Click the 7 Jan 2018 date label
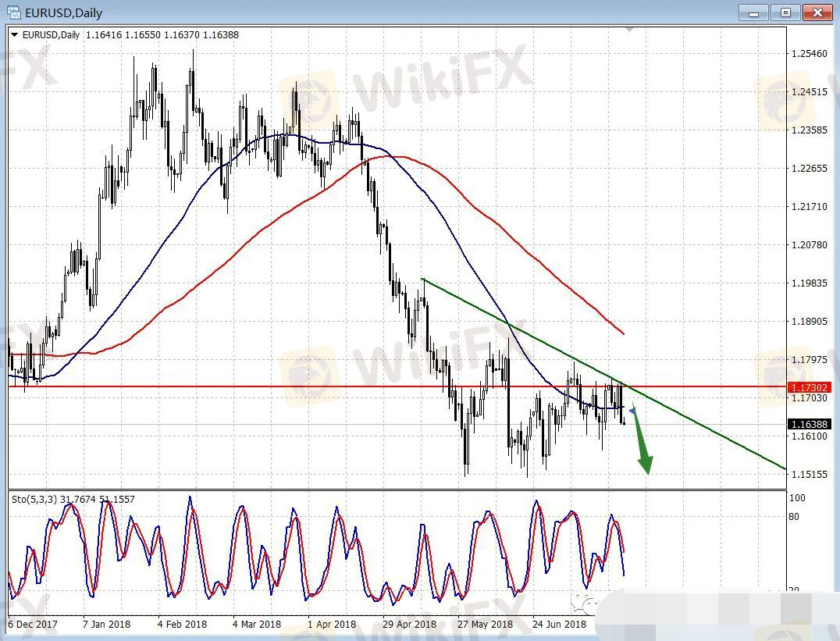This screenshot has height=641, width=840. coord(107,625)
